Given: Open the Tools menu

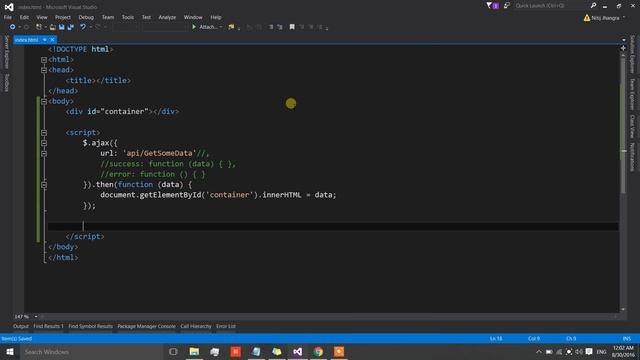Looking at the screenshot, I should (x=128, y=17).
